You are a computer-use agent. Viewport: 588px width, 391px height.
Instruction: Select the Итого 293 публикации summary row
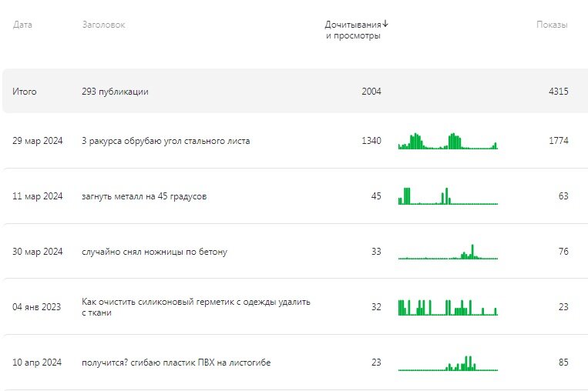[x=295, y=91]
